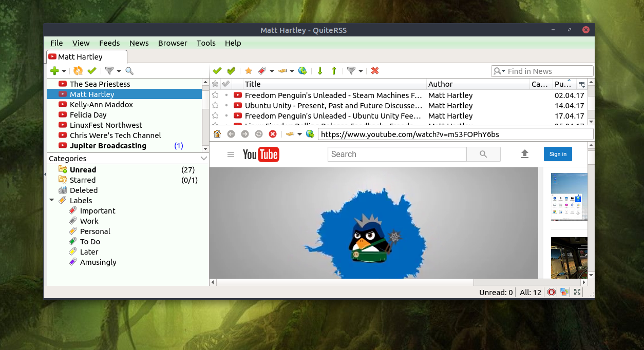
Task: Select the Matt Hartley tab
Action: tap(87, 57)
